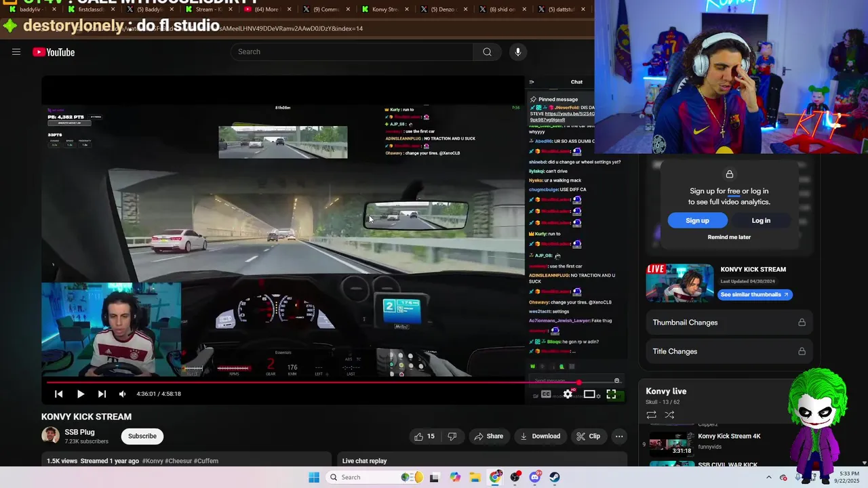Open the more actions ellipsis menu
Image resolution: width=868 pixels, height=488 pixels.
pyautogui.click(x=619, y=436)
